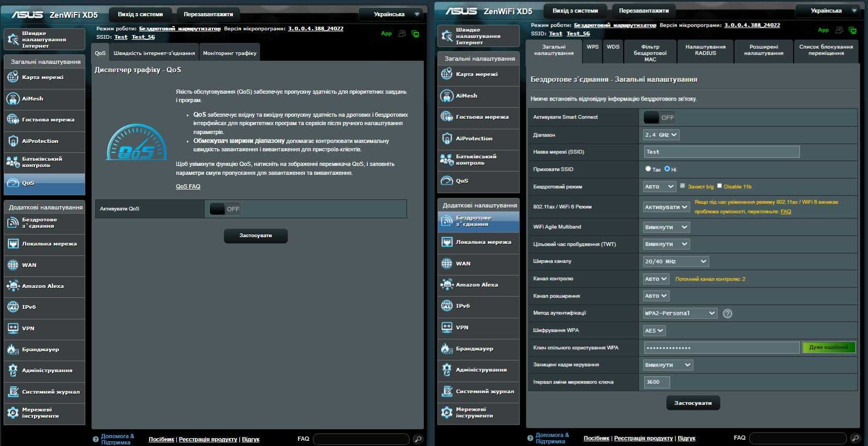Open Amazon Alexa icon in left window
This screenshot has width=868, height=446.
13,286
